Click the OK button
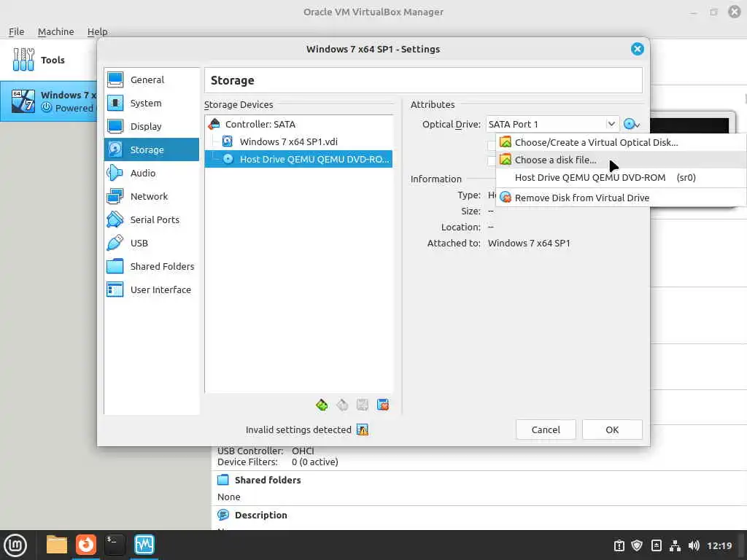Image resolution: width=747 pixels, height=560 pixels. pyautogui.click(x=612, y=429)
